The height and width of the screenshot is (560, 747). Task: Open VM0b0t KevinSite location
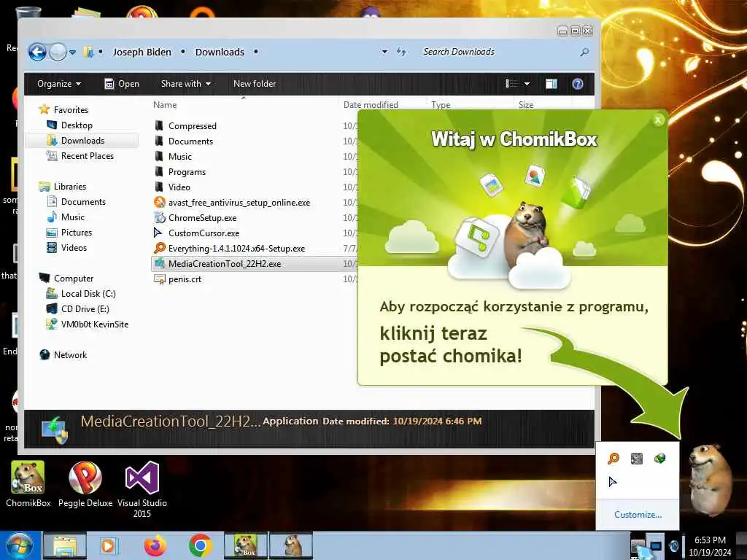88,324
